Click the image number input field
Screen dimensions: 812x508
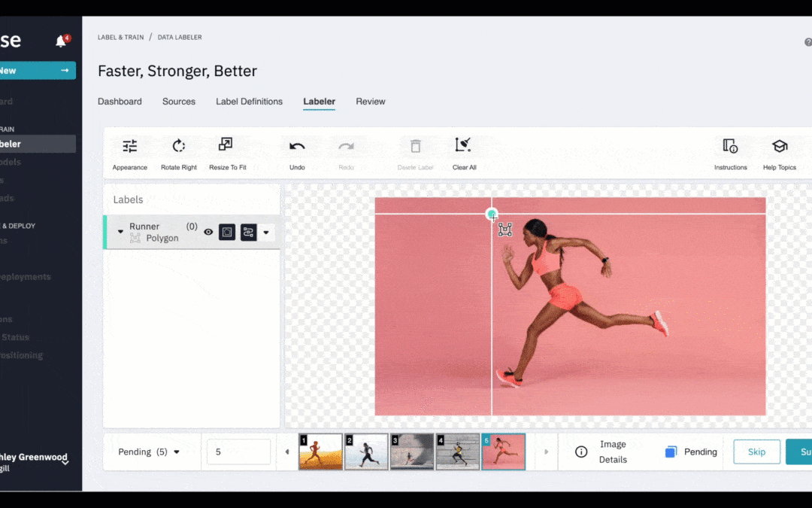click(239, 452)
